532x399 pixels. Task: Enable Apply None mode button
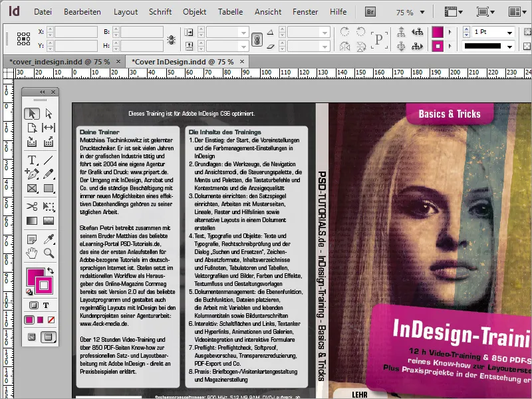point(51,320)
